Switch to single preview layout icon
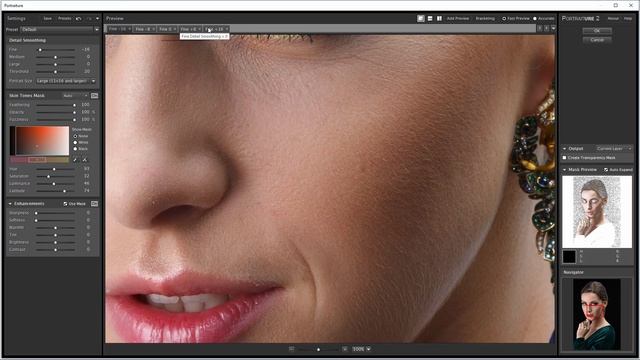Screen dimensions: 640x360 (x=421, y=18)
